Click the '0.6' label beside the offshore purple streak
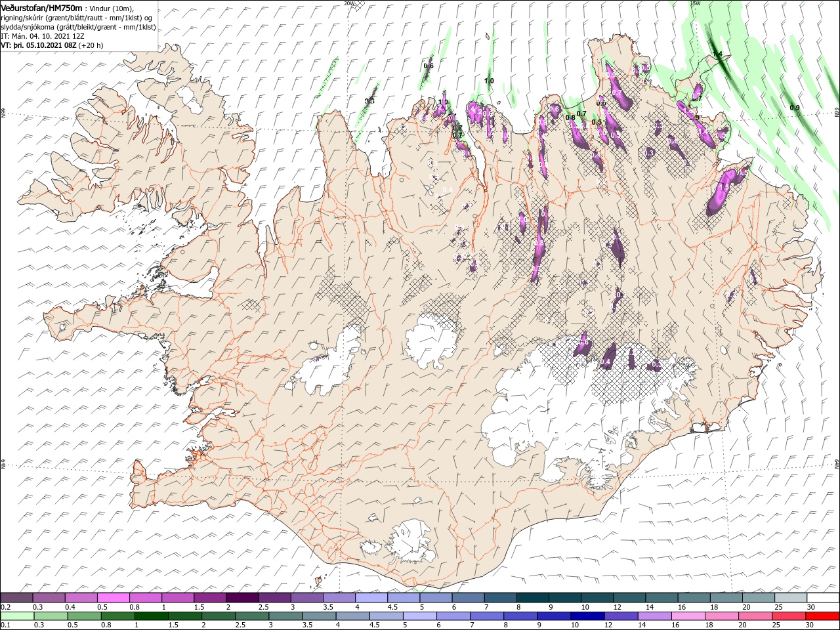Image resolution: width=840 pixels, height=630 pixels. coord(429,66)
